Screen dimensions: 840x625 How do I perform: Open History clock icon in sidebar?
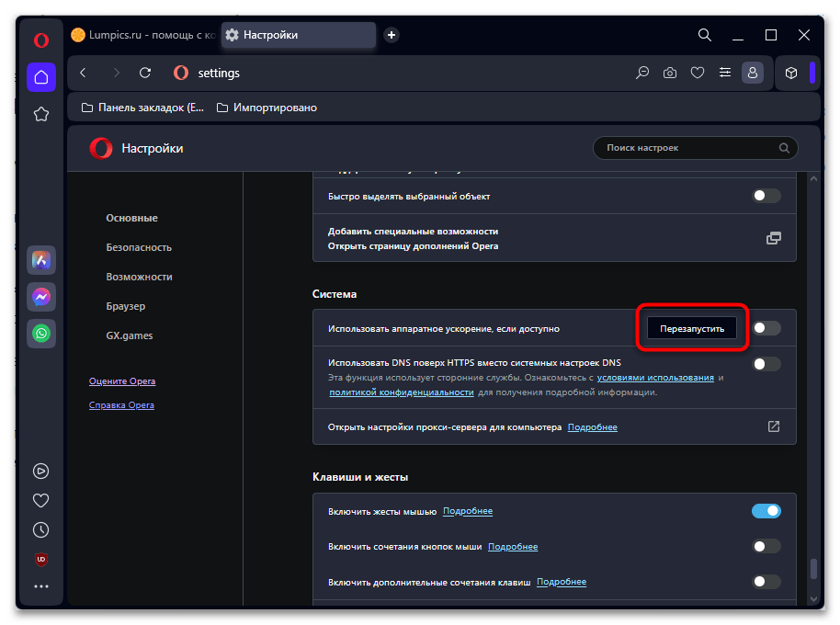pyautogui.click(x=41, y=530)
